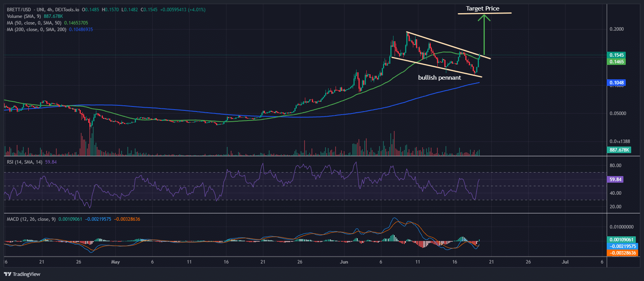Click the MACD value -0.00328636 in legend
This screenshot has height=281, width=644.
(127, 219)
